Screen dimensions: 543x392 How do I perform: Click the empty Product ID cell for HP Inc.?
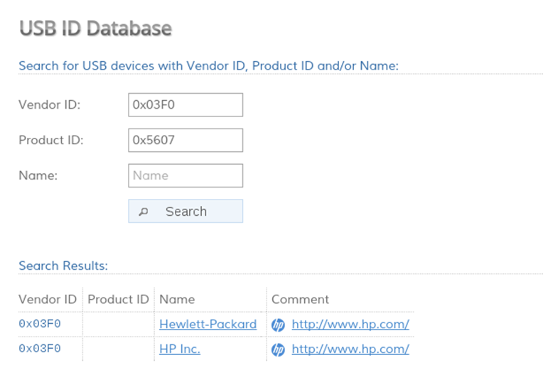[x=118, y=349]
